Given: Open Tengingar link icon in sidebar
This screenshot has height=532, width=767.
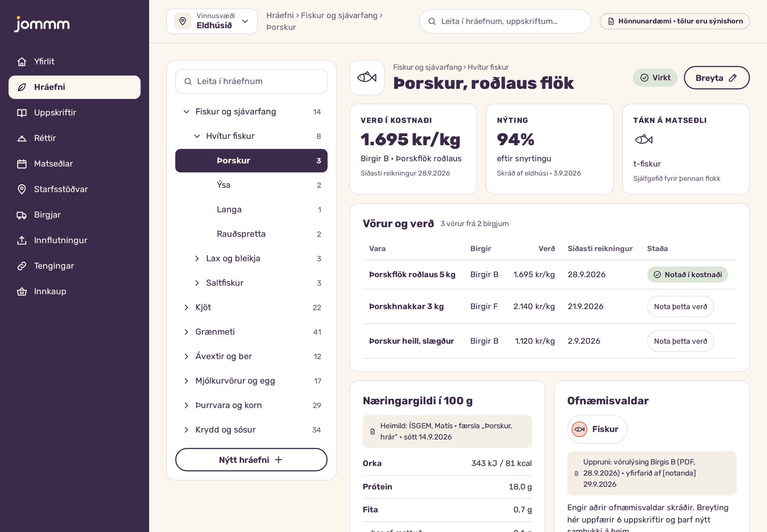Looking at the screenshot, I should [x=22, y=266].
